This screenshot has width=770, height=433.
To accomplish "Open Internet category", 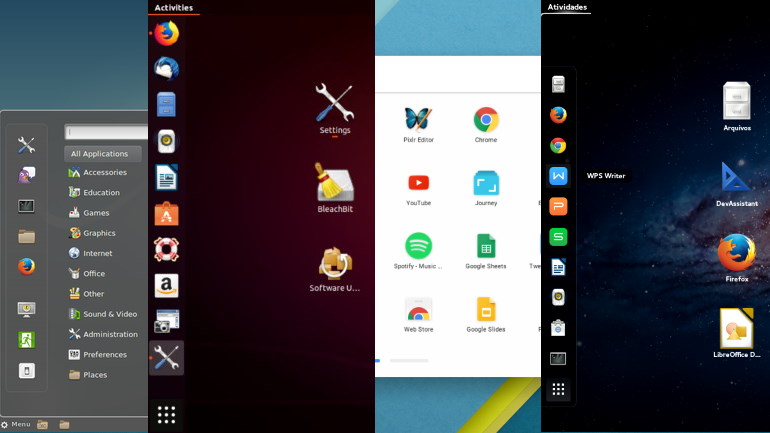I will 90,253.
